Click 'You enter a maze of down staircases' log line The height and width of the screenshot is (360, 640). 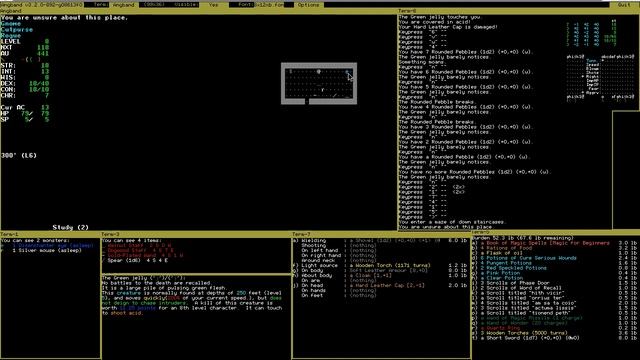click(x=452, y=222)
